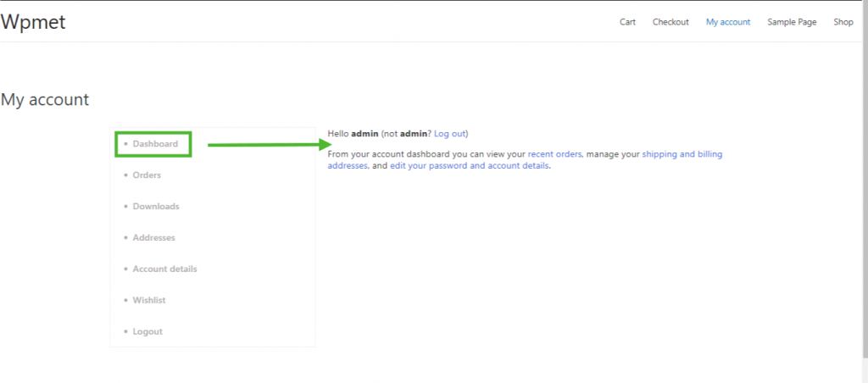The width and height of the screenshot is (868, 383).
Task: Open Checkout in top navigation
Action: (x=670, y=22)
